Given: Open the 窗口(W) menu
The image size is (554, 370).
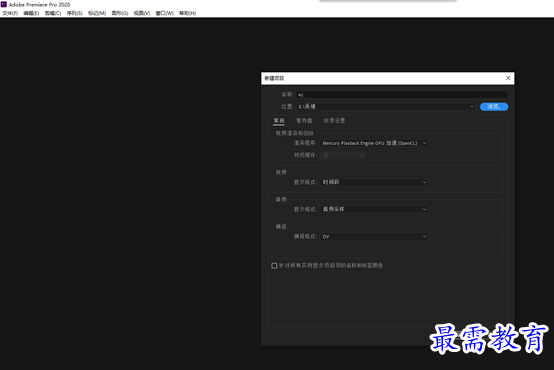Looking at the screenshot, I should click(165, 13).
